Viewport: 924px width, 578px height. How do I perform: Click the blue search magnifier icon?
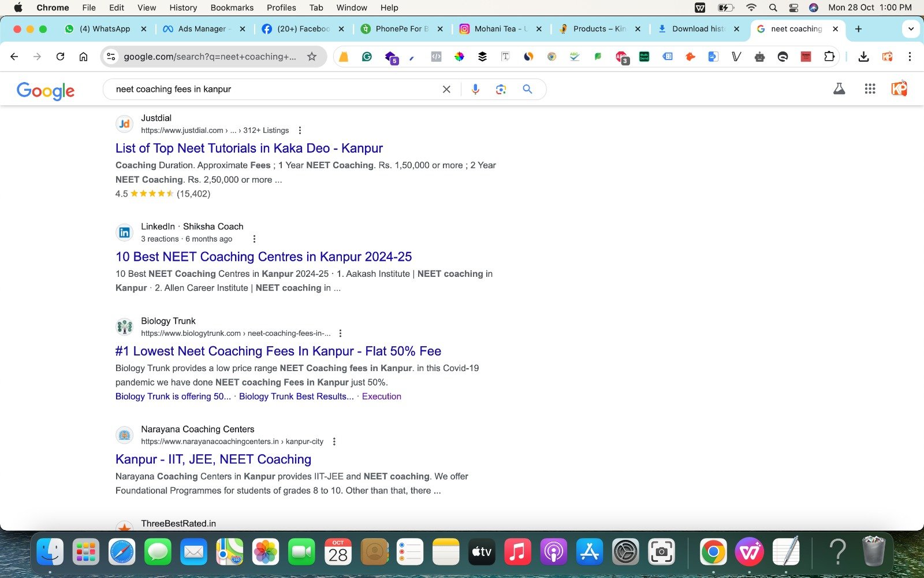527,89
